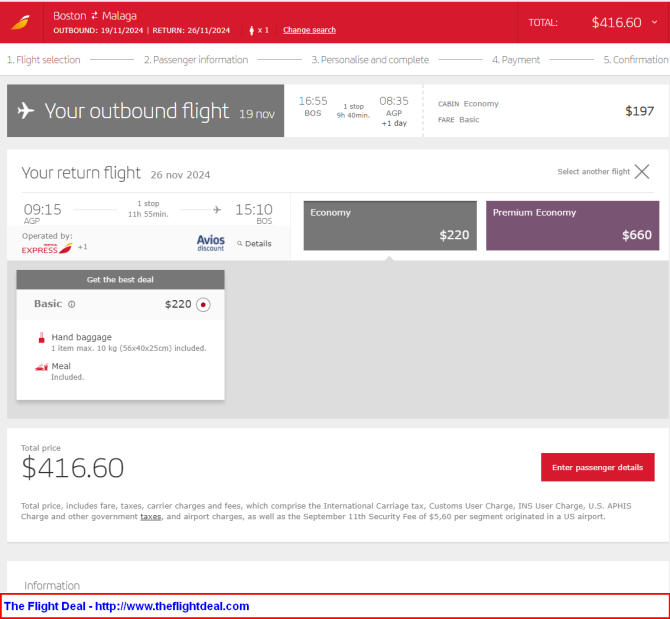Image resolution: width=670 pixels, height=619 pixels.
Task: Click the outbound 1 stop 9h 40min text
Action: (353, 111)
